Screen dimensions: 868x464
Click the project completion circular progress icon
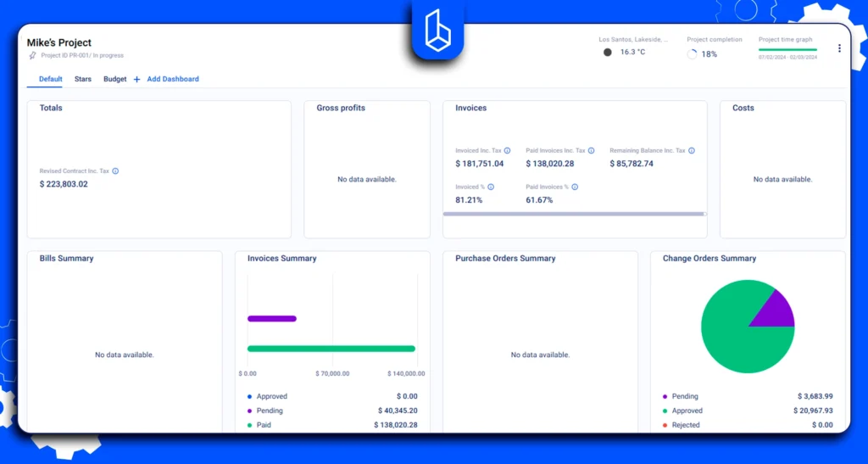(692, 54)
